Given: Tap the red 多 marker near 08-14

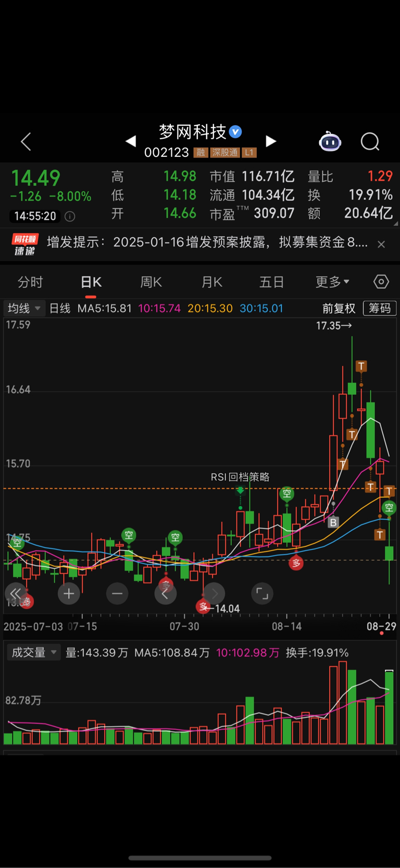Looking at the screenshot, I should click(x=296, y=563).
